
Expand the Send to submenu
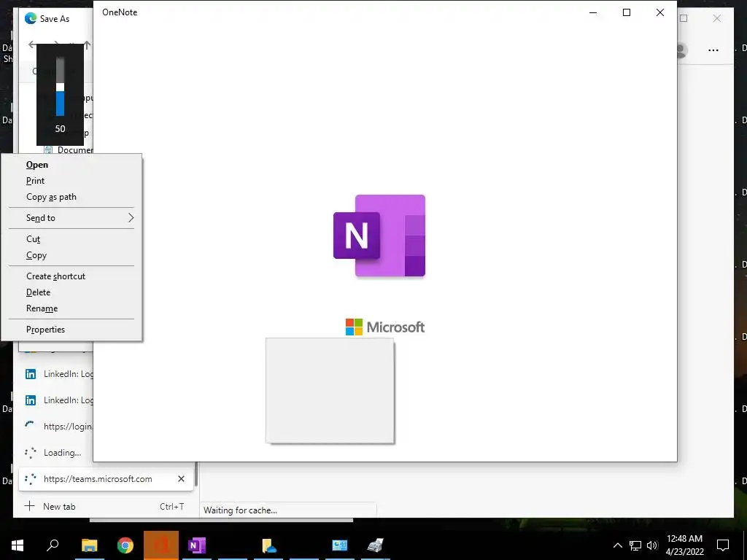point(71,218)
